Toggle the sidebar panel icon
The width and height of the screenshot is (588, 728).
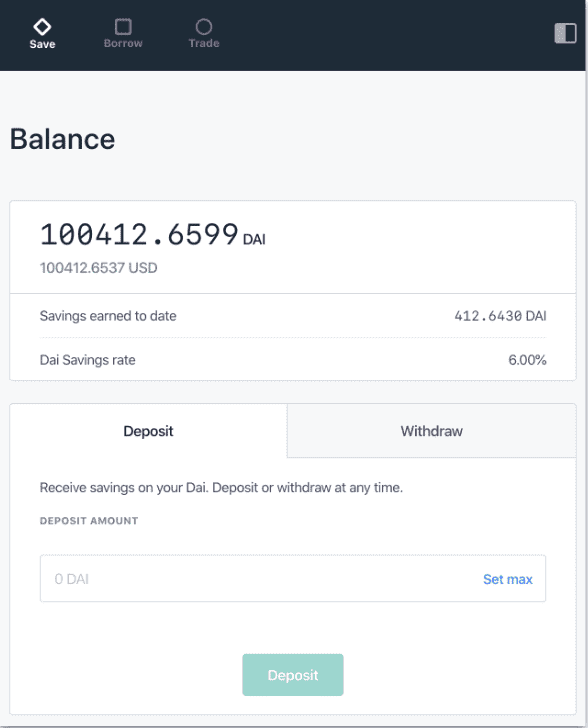click(x=565, y=33)
